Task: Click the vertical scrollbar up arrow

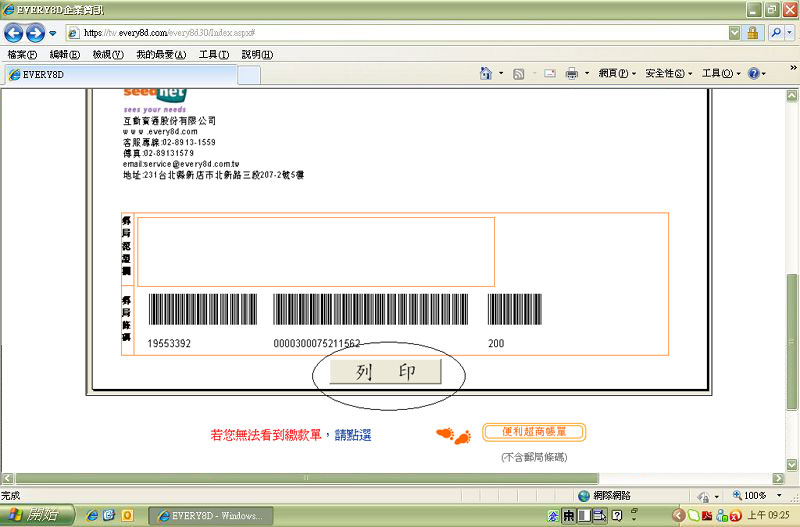Action: click(x=792, y=95)
